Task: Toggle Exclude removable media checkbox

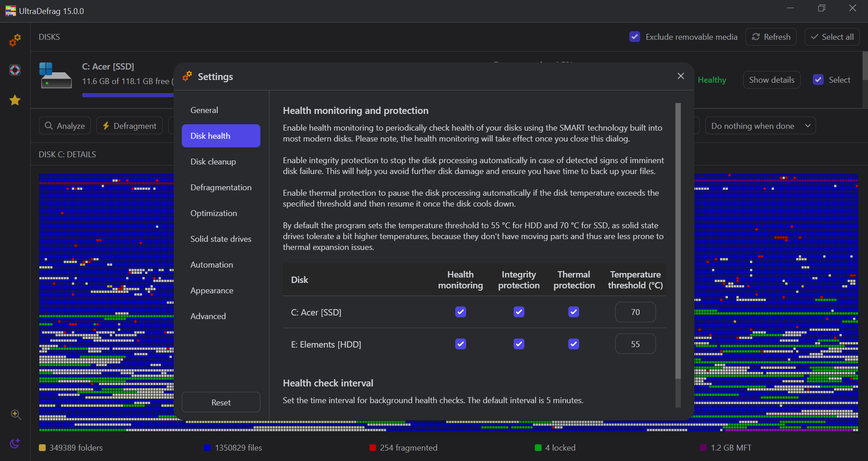Action: tap(635, 37)
